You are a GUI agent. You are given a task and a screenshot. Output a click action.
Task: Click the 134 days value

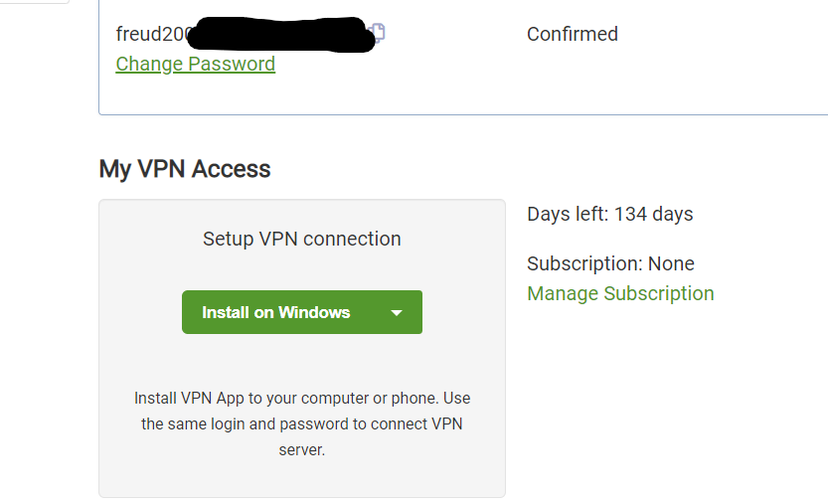(x=653, y=214)
